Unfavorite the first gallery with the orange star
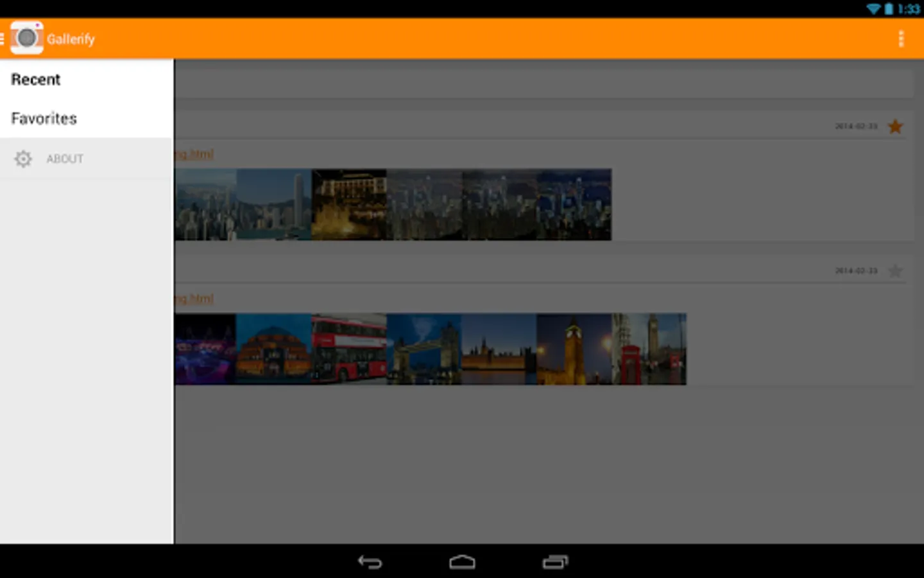 [895, 127]
